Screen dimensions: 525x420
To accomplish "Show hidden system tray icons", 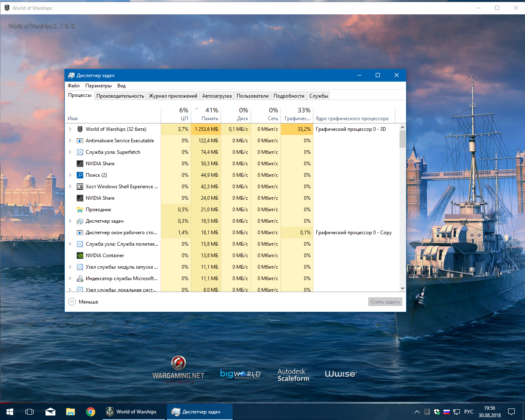I will click(417, 412).
